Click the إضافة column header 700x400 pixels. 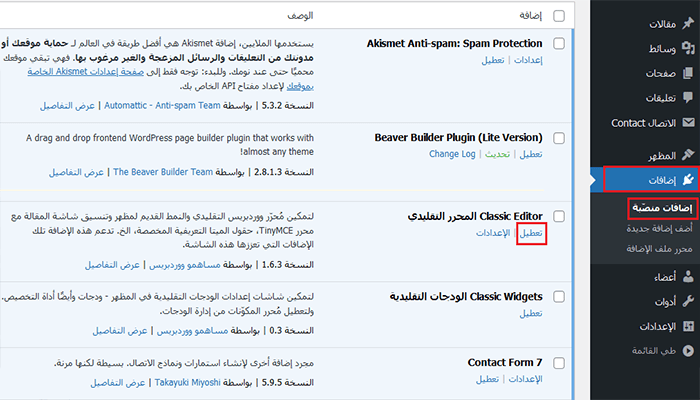click(530, 16)
